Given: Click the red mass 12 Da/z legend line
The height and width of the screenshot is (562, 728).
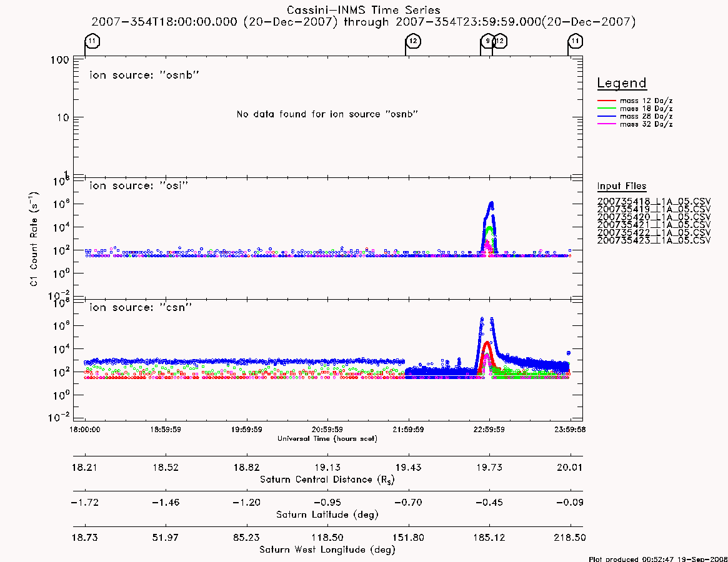Looking at the screenshot, I should [x=606, y=101].
